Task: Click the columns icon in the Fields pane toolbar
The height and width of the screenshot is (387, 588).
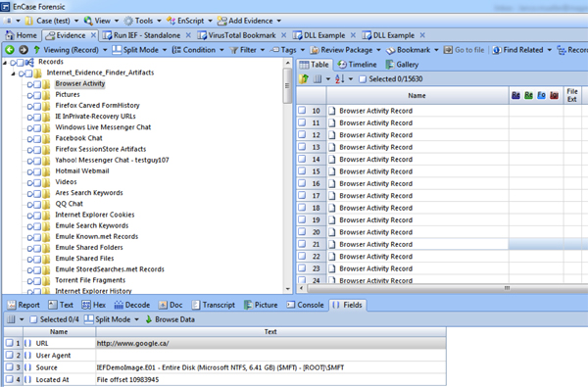Action: click(11, 319)
